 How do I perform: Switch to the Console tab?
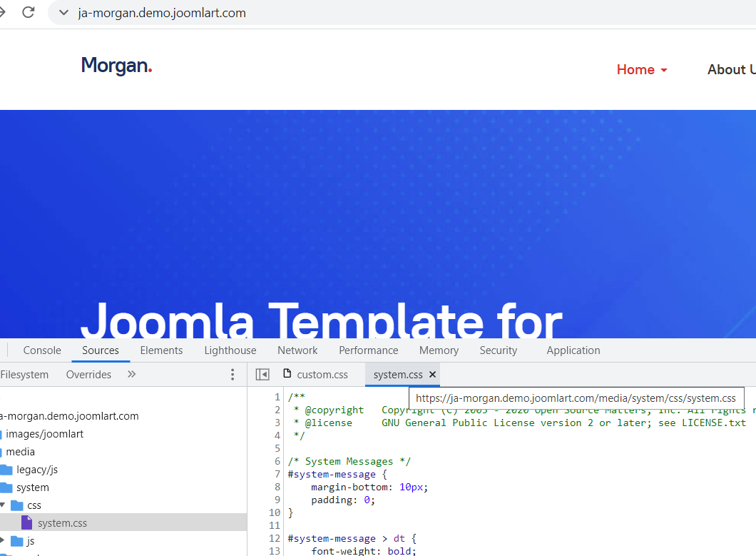pos(42,350)
